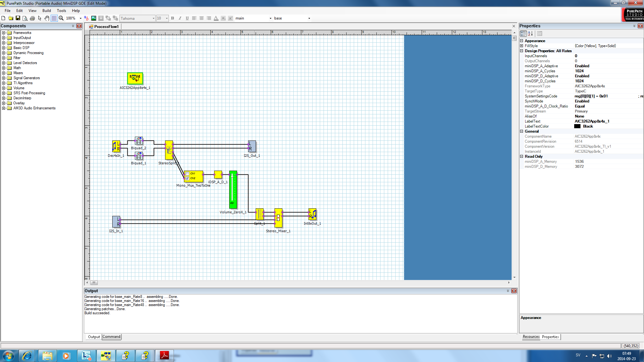Click the Biquad_2 filter component
The height and width of the screenshot is (362, 644).
point(139,140)
